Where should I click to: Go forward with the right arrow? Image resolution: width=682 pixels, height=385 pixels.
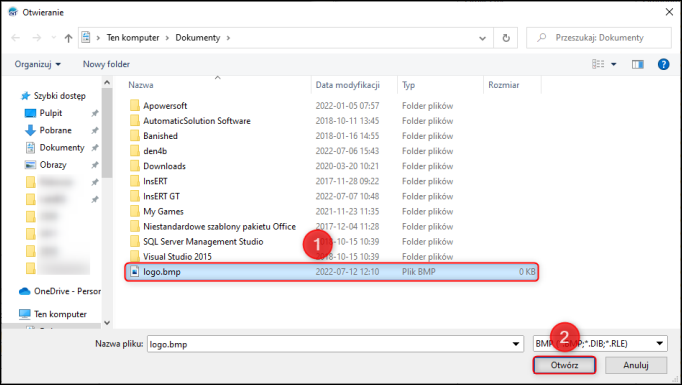[x=37, y=38]
